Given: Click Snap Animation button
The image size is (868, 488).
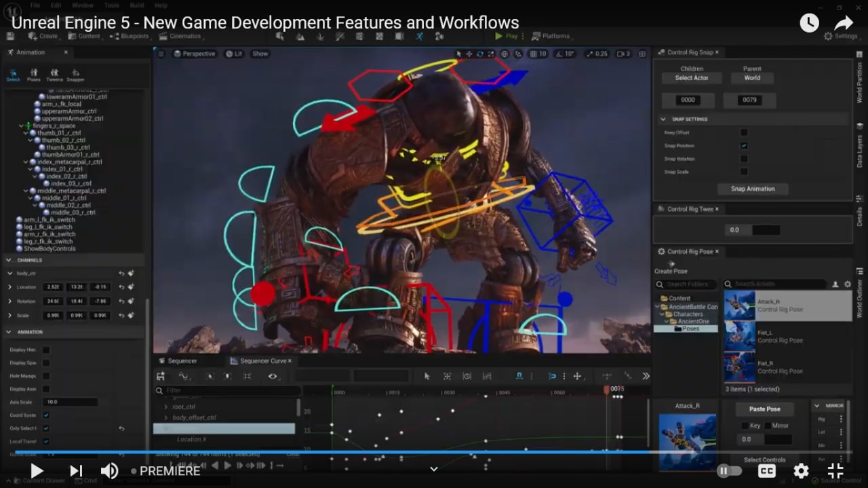Looking at the screenshot, I should tap(752, 189).
